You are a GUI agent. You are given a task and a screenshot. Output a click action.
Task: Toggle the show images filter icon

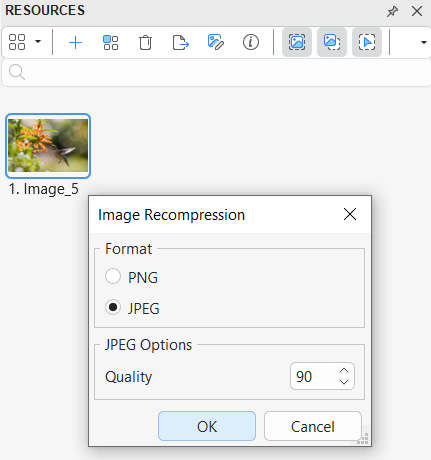click(x=297, y=42)
